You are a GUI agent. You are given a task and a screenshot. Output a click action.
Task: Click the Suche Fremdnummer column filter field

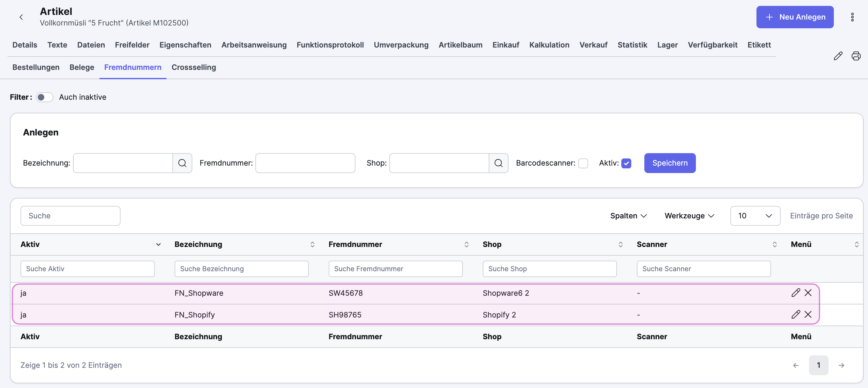coord(395,269)
